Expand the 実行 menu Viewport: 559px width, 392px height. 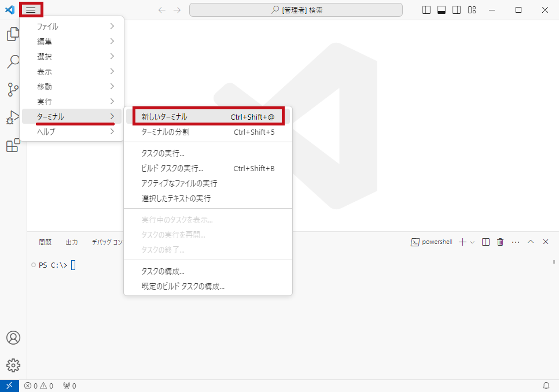pos(72,102)
